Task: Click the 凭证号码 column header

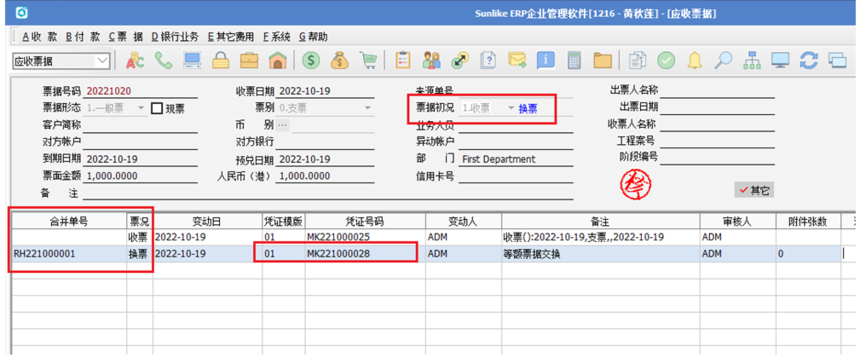Action: [x=365, y=221]
